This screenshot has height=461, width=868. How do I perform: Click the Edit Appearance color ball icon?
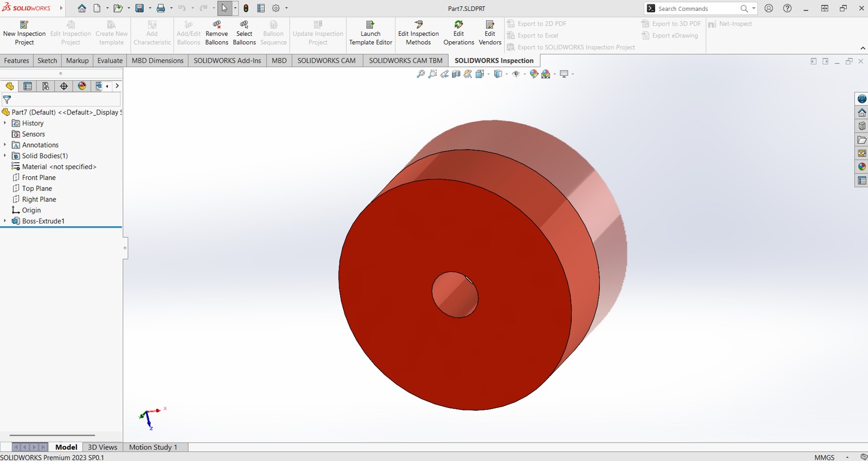click(534, 74)
